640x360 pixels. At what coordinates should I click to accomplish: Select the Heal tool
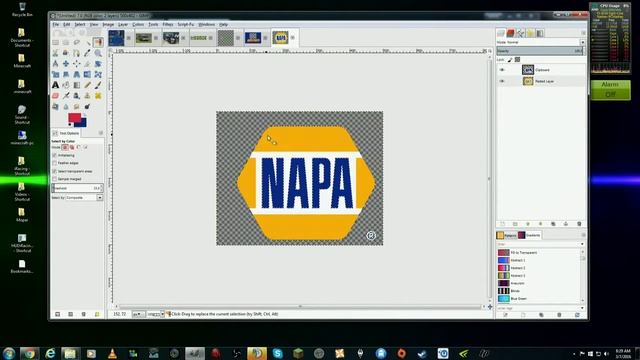pyautogui.click(x=98, y=96)
